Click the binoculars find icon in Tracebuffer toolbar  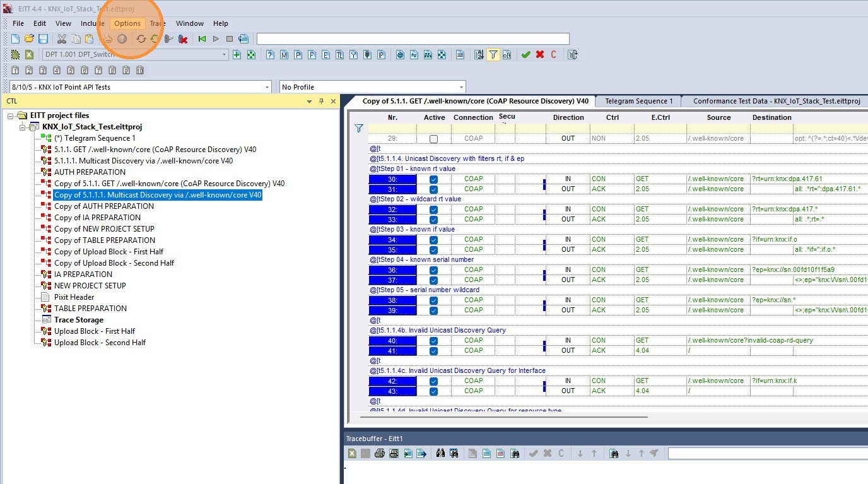click(440, 453)
